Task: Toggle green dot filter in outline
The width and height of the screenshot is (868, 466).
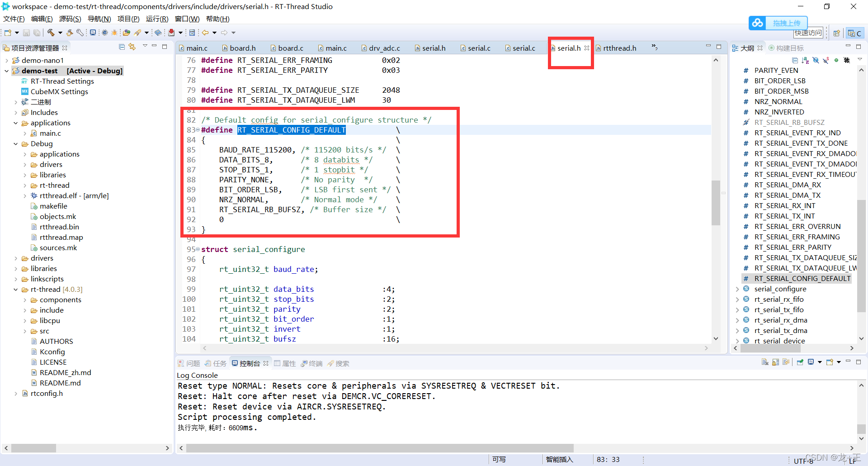Action: pos(836,60)
